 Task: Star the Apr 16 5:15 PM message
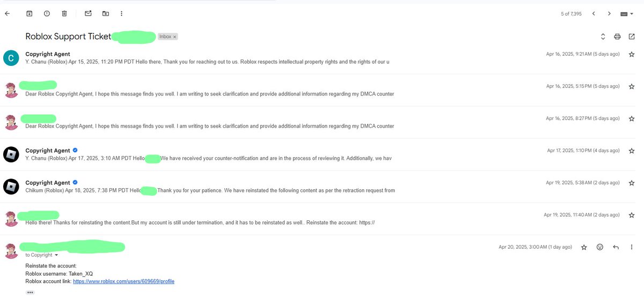(x=631, y=86)
